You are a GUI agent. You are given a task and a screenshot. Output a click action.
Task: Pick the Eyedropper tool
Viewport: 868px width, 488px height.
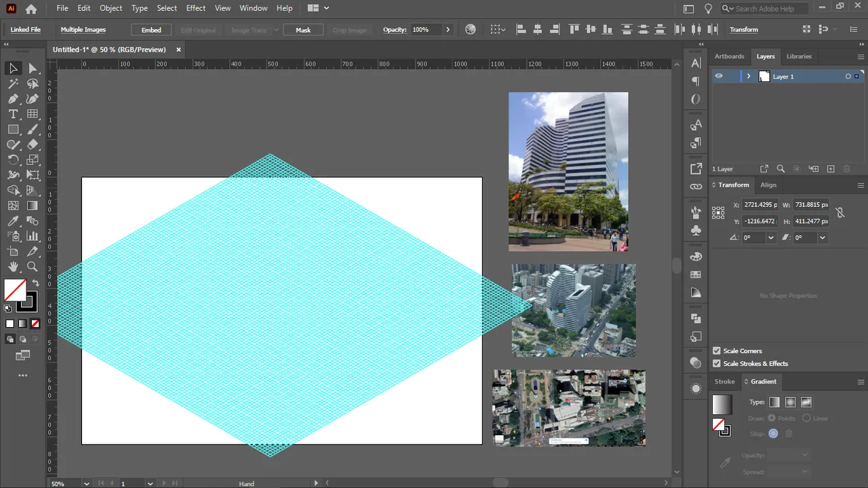13,221
